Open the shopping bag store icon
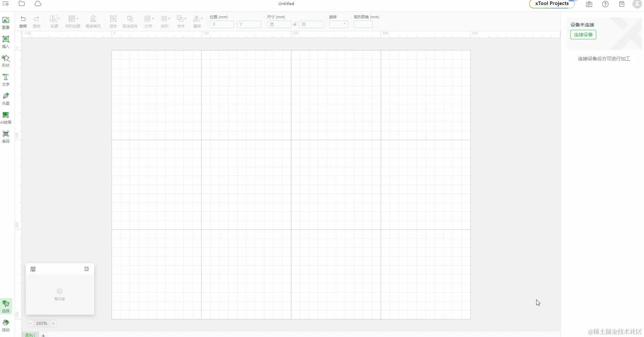 coord(622,4)
